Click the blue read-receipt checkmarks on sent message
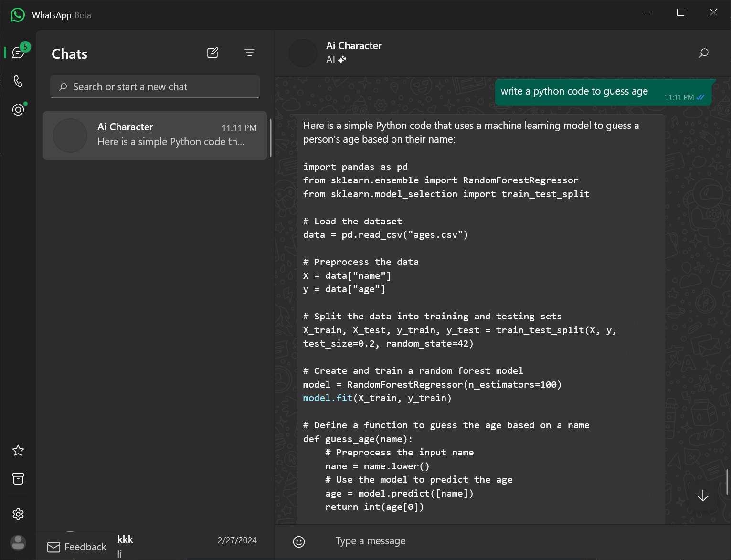Screen dimensions: 731x560 [x=700, y=97]
